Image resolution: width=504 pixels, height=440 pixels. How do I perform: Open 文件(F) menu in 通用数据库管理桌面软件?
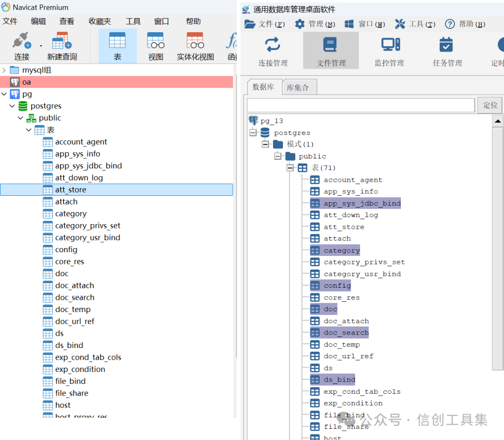click(264, 24)
